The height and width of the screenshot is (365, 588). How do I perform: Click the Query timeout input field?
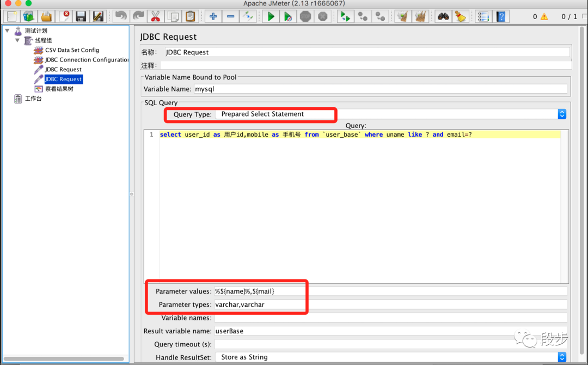(x=390, y=344)
